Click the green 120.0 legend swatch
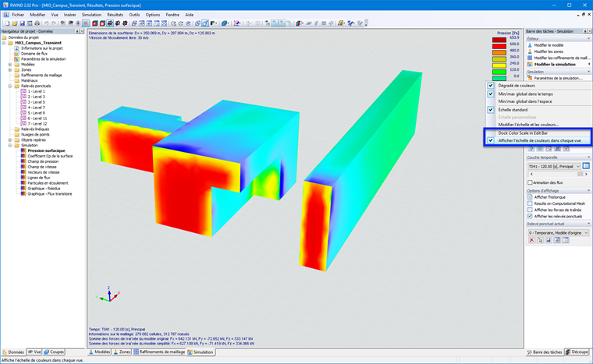Image resolution: width=593 pixels, height=364 pixels. pos(499,72)
